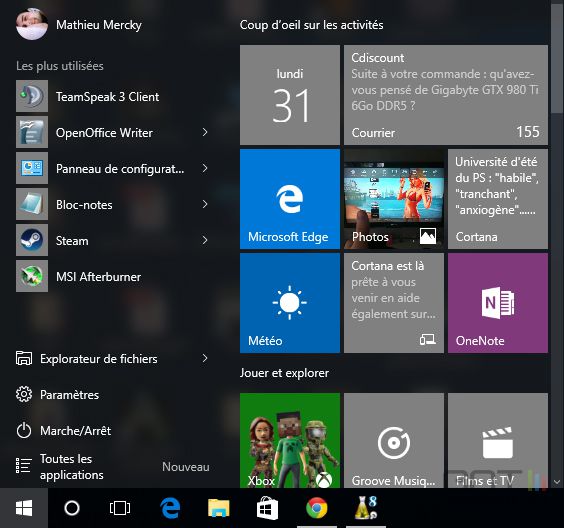This screenshot has width=564, height=528.
Task: Expand OpenOffice Writer jump list arrow
Action: 205,132
